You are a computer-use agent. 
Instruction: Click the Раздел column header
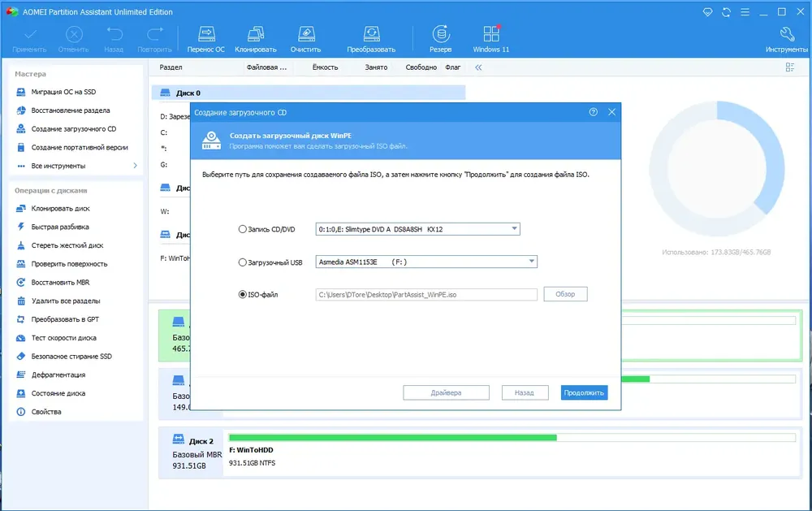[x=171, y=67]
